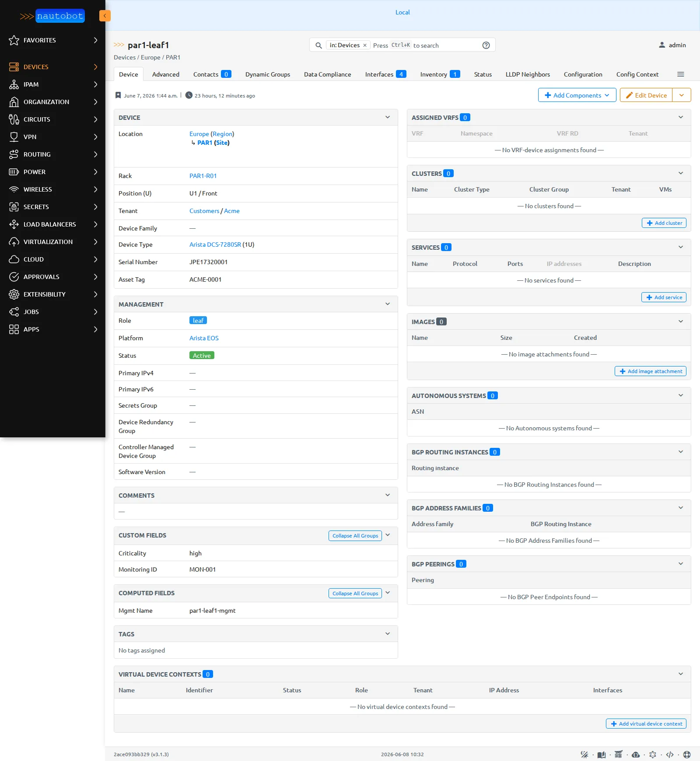Image resolution: width=700 pixels, height=761 pixels.
Task: Open the gate-shaped icon in footer
Action: pos(618,754)
